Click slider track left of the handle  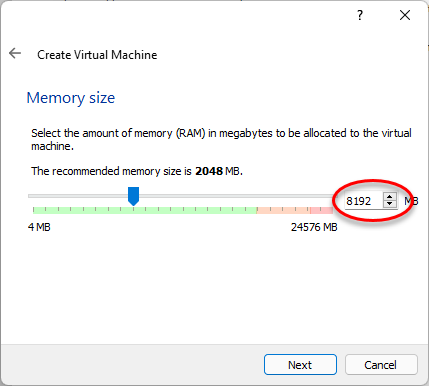tap(78, 196)
